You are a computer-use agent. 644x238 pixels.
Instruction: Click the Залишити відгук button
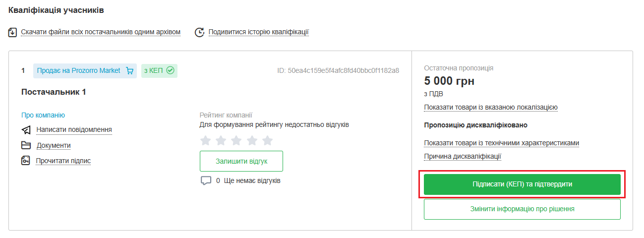(241, 161)
